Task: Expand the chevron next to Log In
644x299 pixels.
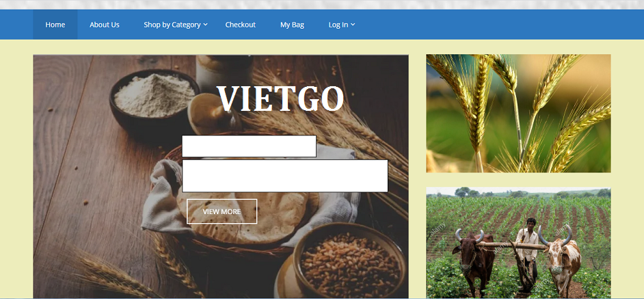Action: click(x=353, y=25)
